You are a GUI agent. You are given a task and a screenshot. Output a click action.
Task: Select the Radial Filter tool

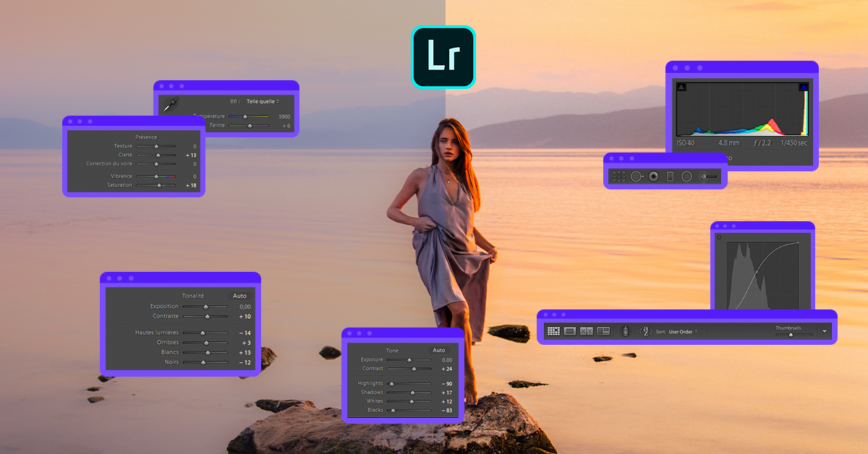pyautogui.click(x=686, y=176)
